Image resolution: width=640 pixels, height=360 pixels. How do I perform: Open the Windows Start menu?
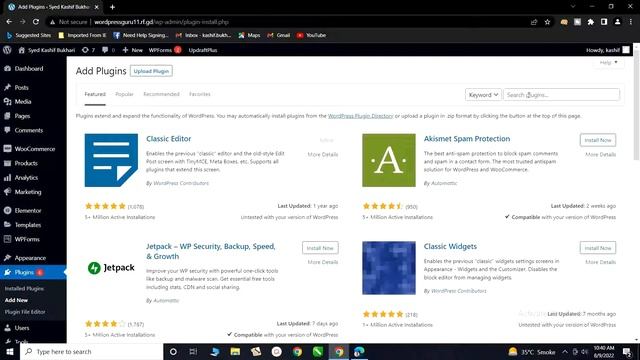point(10,351)
